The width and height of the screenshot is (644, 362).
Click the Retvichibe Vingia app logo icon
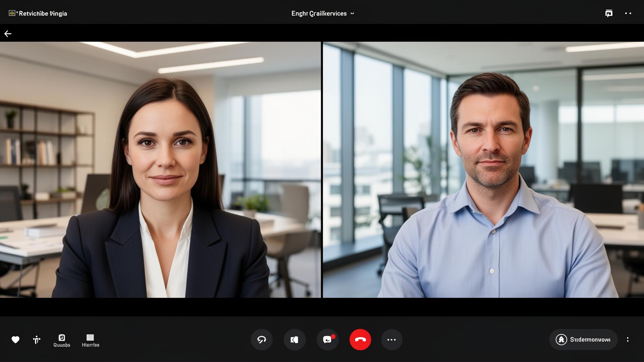tap(12, 13)
